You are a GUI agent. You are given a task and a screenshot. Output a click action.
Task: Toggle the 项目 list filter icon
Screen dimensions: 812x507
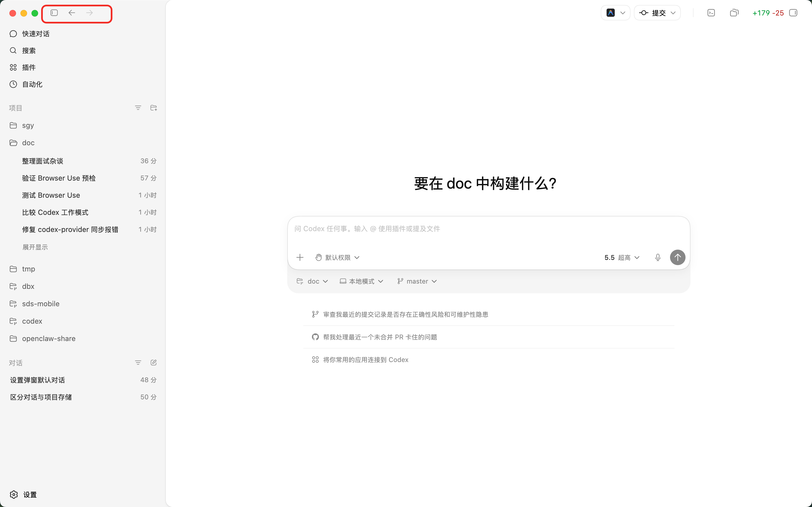tap(138, 108)
